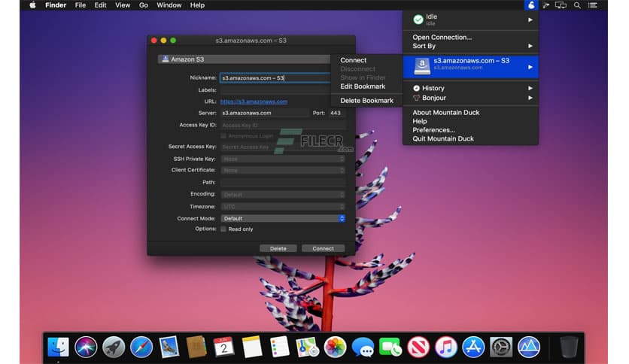Screen dimensions: 629x364
Task: Toggle the Anonymous Login checkbox
Action: coord(223,136)
